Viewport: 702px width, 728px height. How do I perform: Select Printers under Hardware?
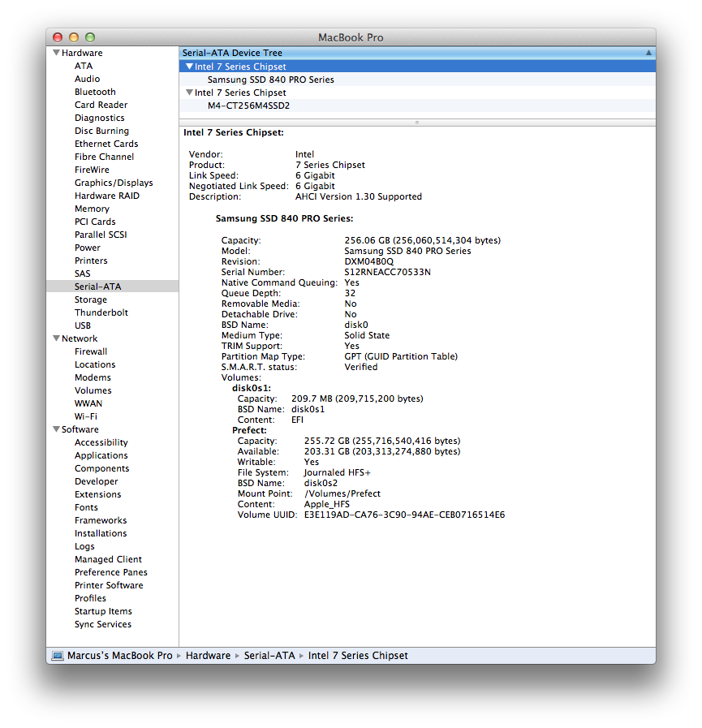(91, 261)
